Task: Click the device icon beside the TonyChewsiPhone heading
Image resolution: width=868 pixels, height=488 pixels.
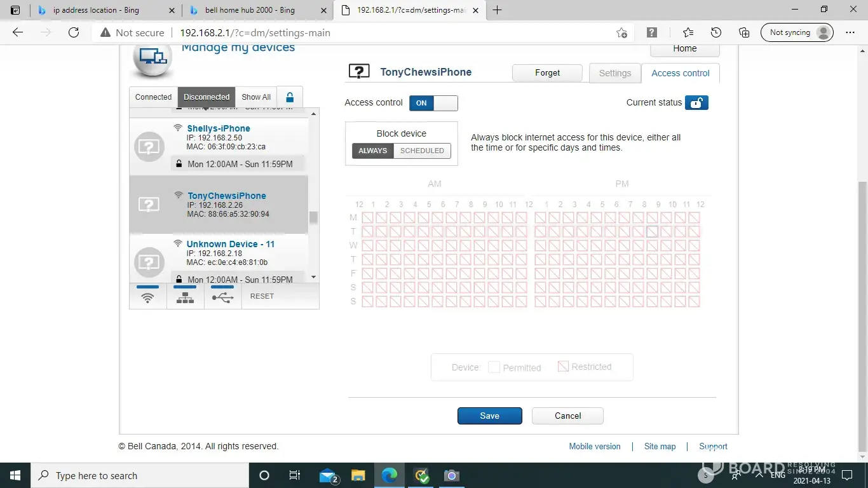Action: [x=359, y=72]
